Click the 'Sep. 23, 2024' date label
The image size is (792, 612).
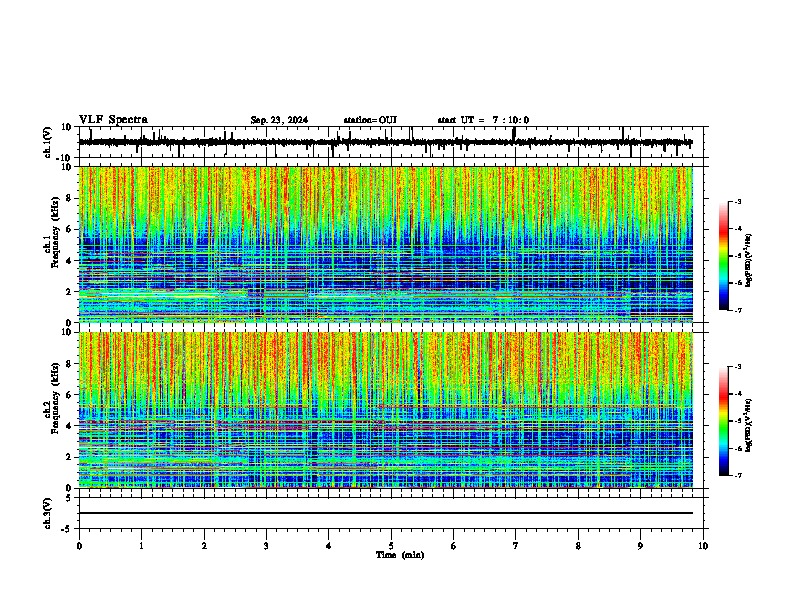tap(279, 120)
